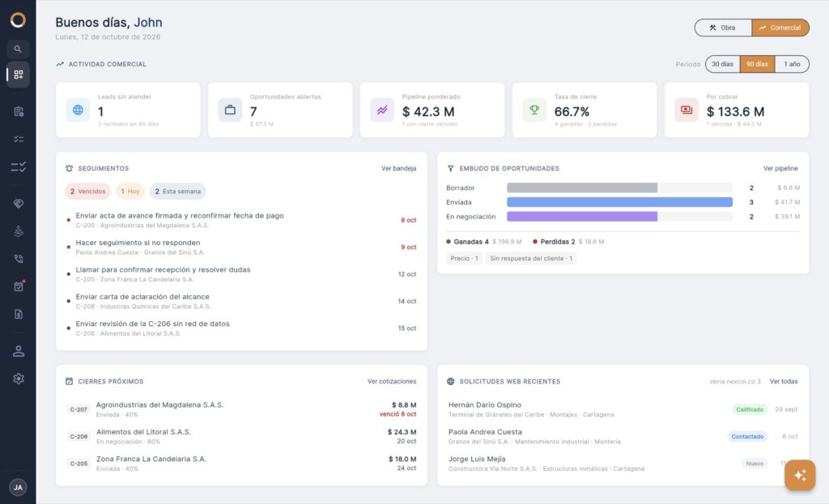Open the sparkle AI assistant button
This screenshot has height=504, width=829.
800,475
